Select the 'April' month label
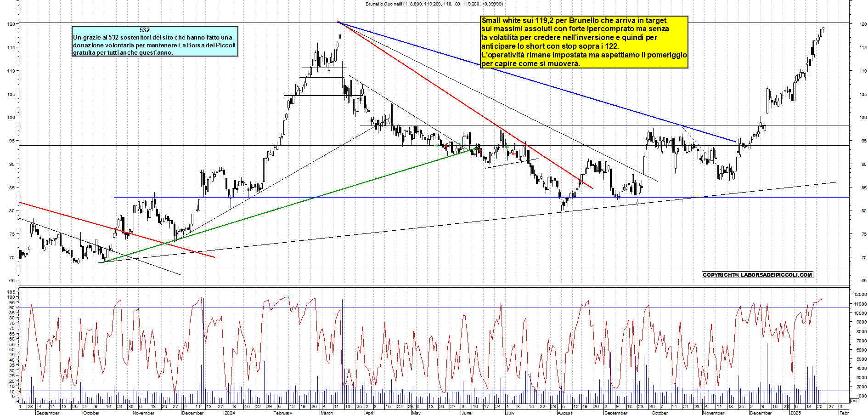Image resolution: width=868 pixels, height=415 pixels. (x=370, y=413)
